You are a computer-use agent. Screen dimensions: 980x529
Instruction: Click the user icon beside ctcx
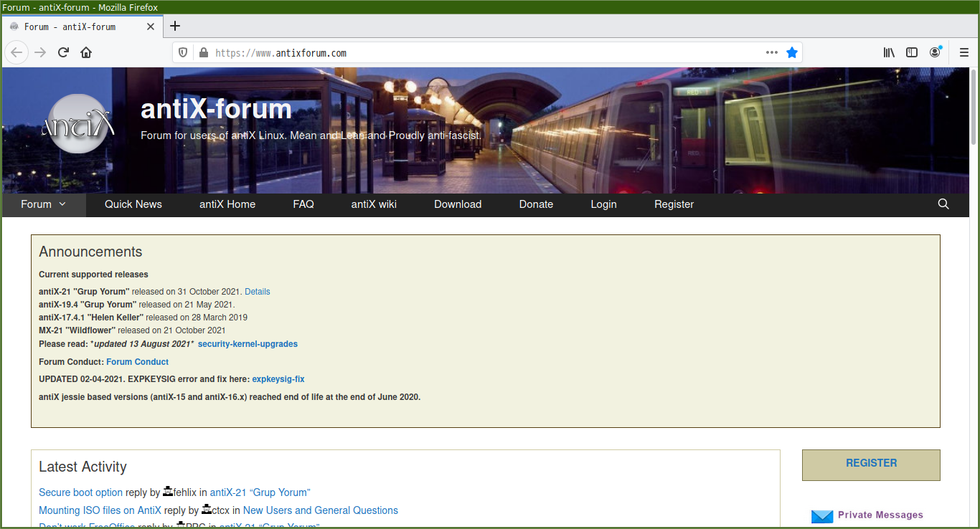(x=207, y=510)
